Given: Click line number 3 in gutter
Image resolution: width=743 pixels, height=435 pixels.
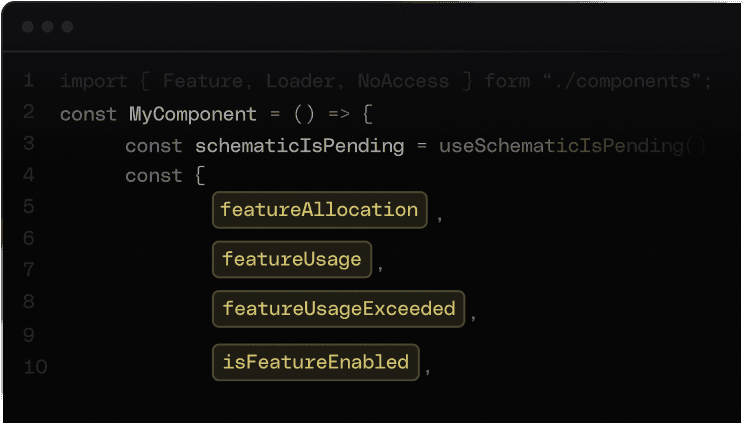Looking at the screenshot, I should tap(28, 144).
